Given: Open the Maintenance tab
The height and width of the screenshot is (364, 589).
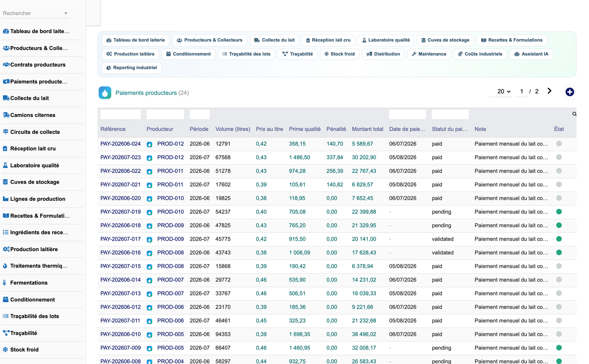Looking at the screenshot, I should pos(429,54).
